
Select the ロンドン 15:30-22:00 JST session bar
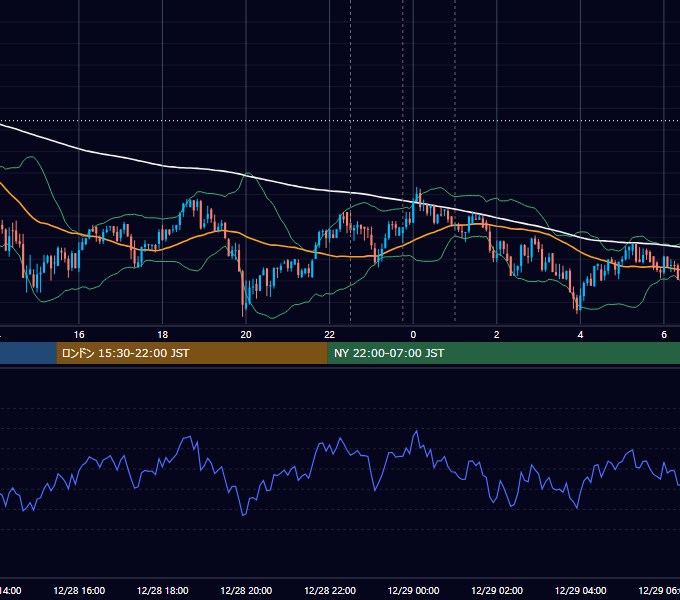[192, 353]
